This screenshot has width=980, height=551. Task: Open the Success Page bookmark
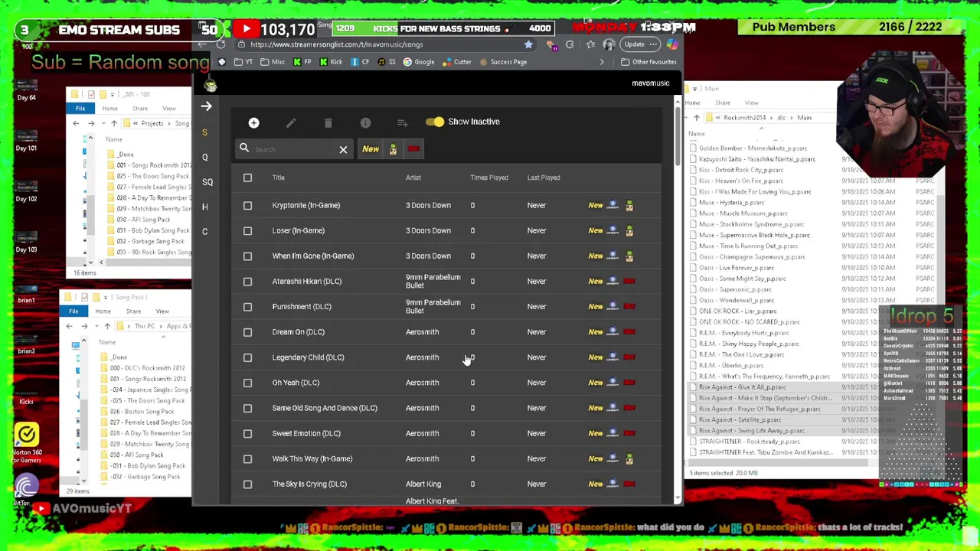(503, 62)
